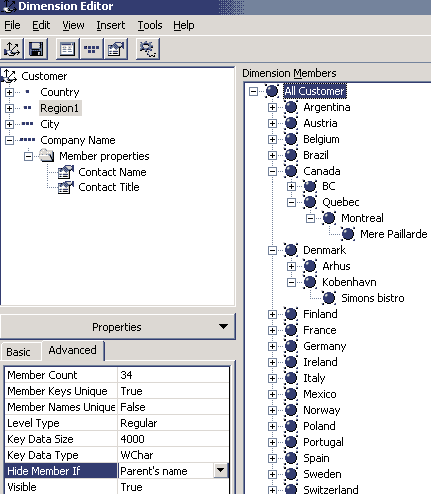Collapse the Kobenhavn member node

(x=291, y=282)
